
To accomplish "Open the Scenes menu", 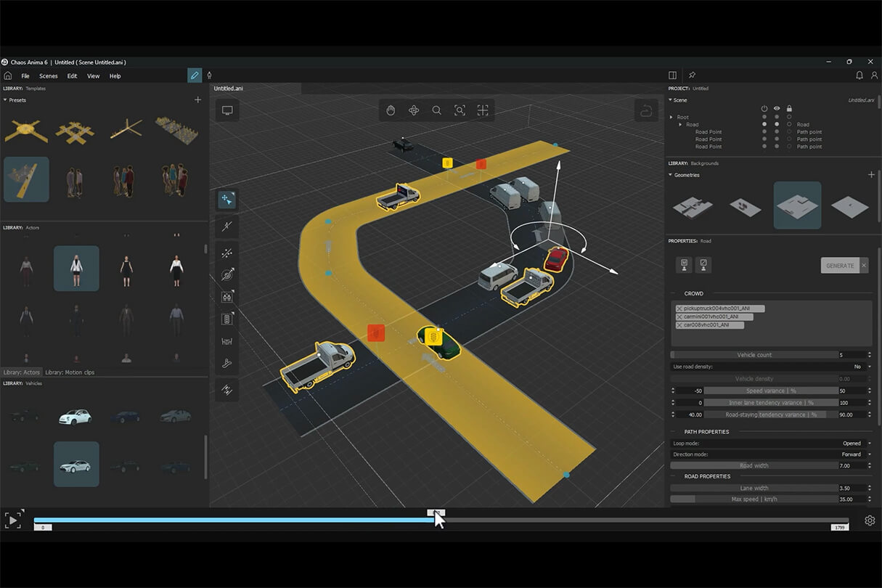I will coord(49,76).
